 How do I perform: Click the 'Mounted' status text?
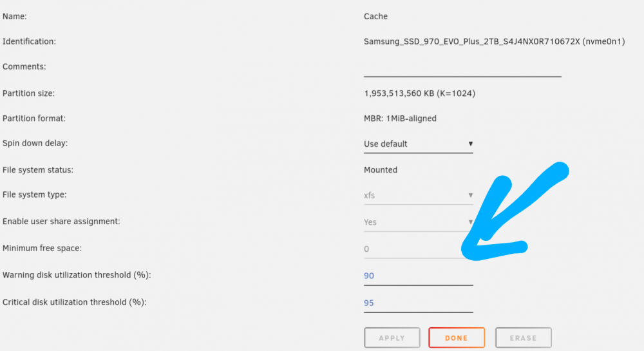pos(381,170)
